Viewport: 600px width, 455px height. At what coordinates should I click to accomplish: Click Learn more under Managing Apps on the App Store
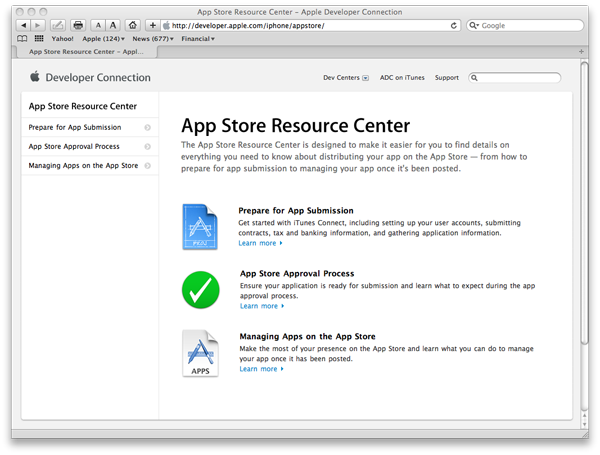261,369
